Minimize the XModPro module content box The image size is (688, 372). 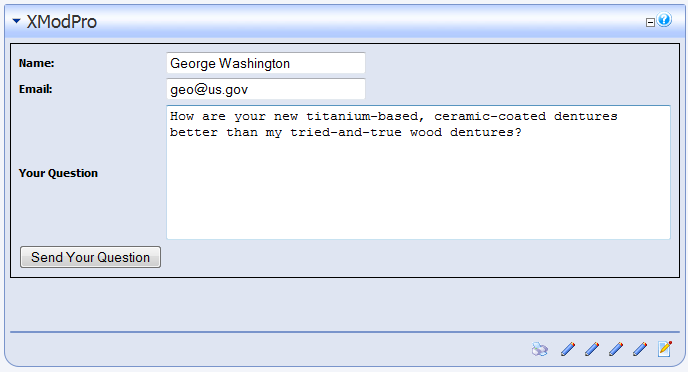click(650, 22)
